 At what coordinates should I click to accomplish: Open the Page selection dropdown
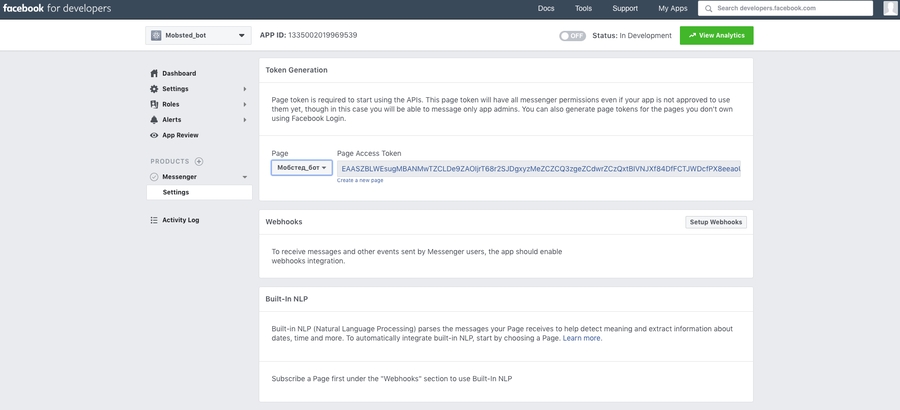302,168
